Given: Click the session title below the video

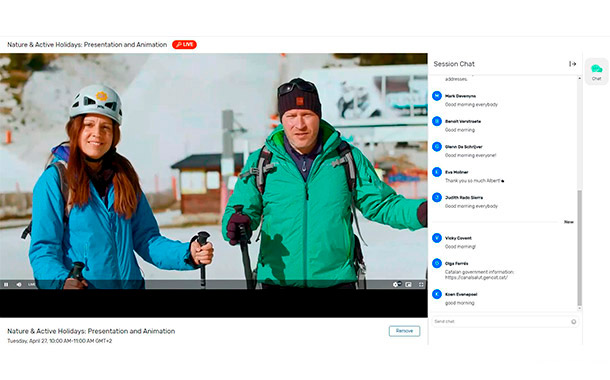Looking at the screenshot, I should pyautogui.click(x=91, y=331).
